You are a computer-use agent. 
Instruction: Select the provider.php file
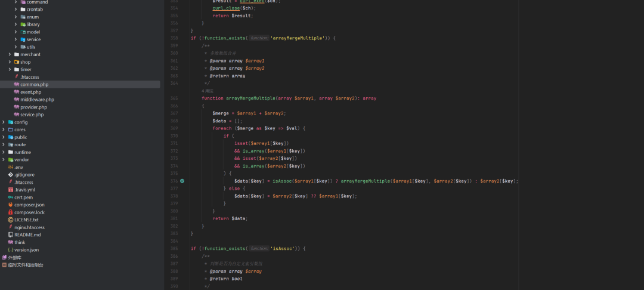click(33, 107)
